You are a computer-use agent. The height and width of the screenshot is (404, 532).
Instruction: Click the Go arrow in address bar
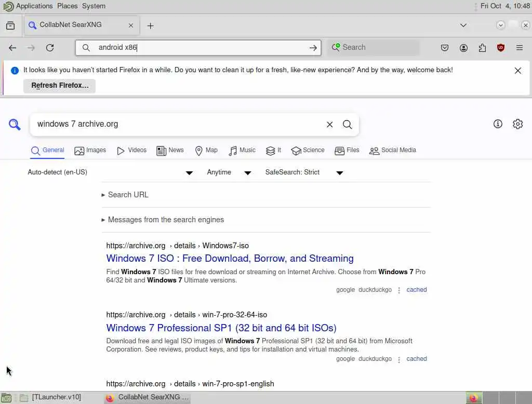tap(313, 48)
